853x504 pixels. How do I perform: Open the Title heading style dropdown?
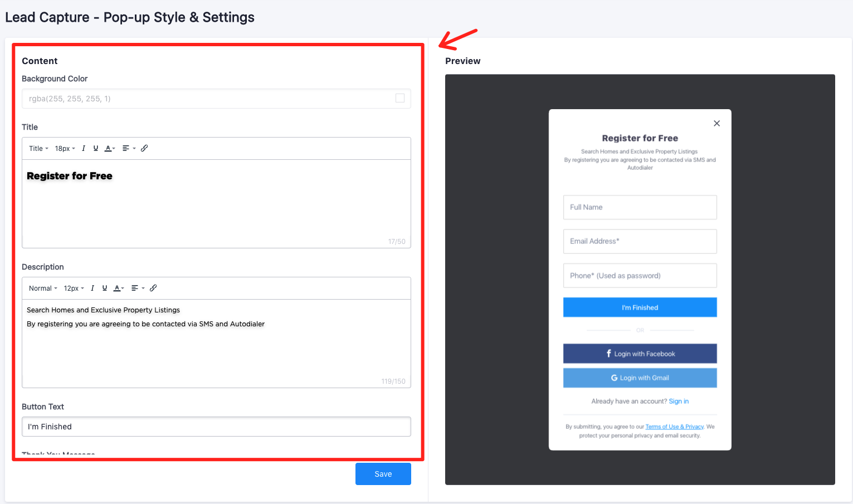(38, 149)
